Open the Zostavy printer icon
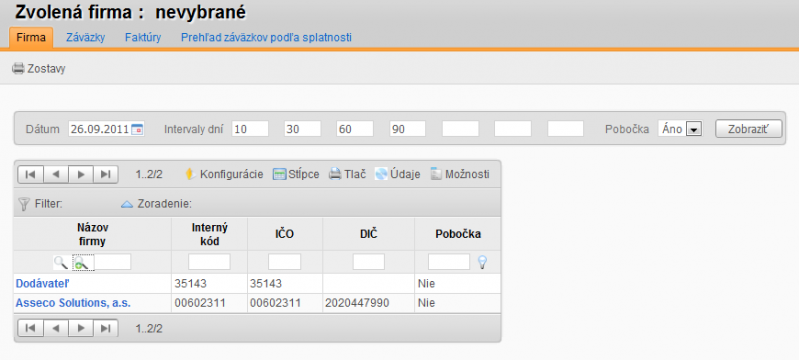The image size is (799, 360). point(18,68)
